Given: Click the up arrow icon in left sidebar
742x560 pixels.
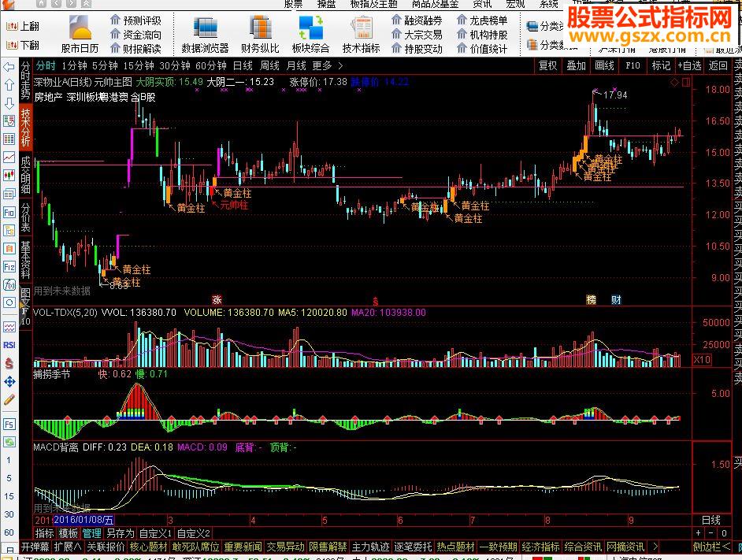Looking at the screenshot, I should pos(9,85).
